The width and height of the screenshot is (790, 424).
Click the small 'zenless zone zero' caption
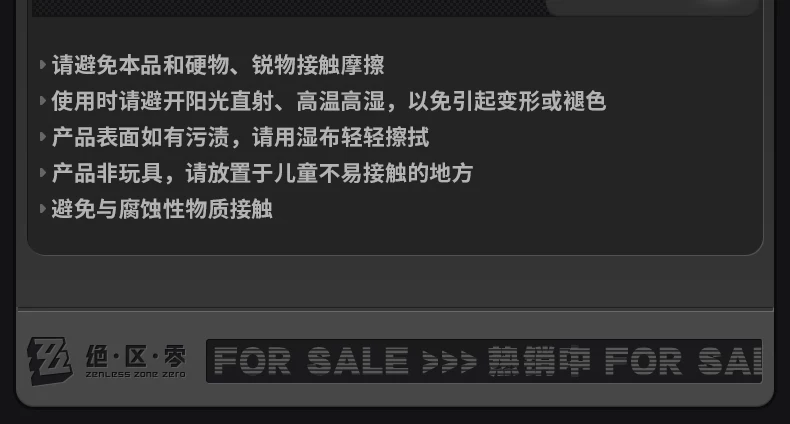tap(136, 375)
